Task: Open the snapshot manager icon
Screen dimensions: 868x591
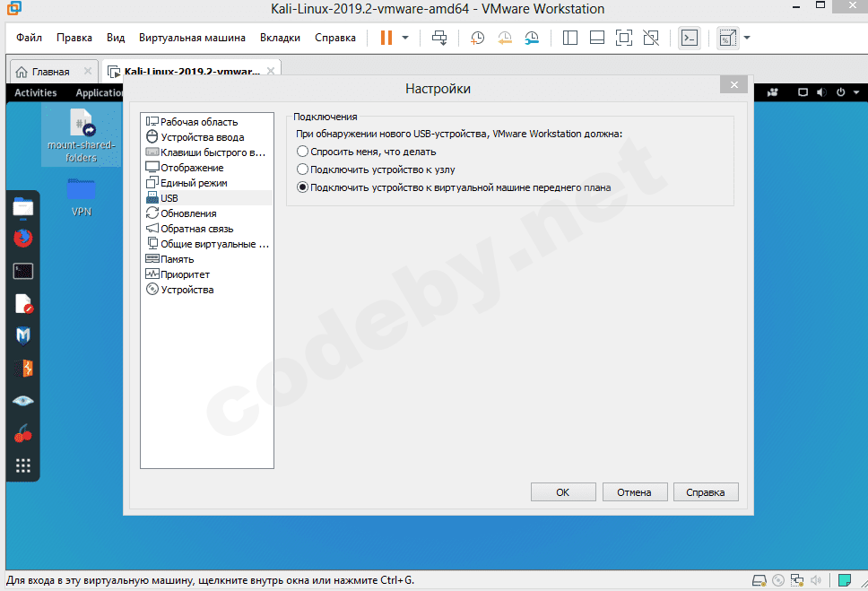Action: 532,38
